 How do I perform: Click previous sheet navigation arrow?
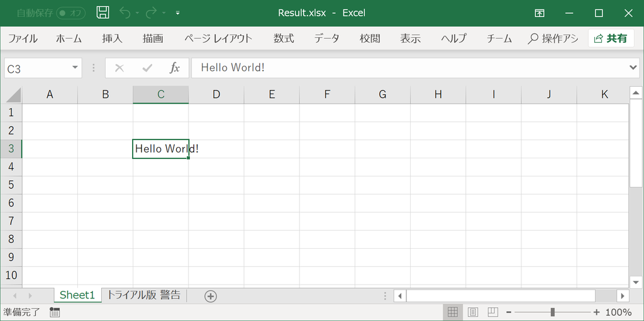[16, 295]
